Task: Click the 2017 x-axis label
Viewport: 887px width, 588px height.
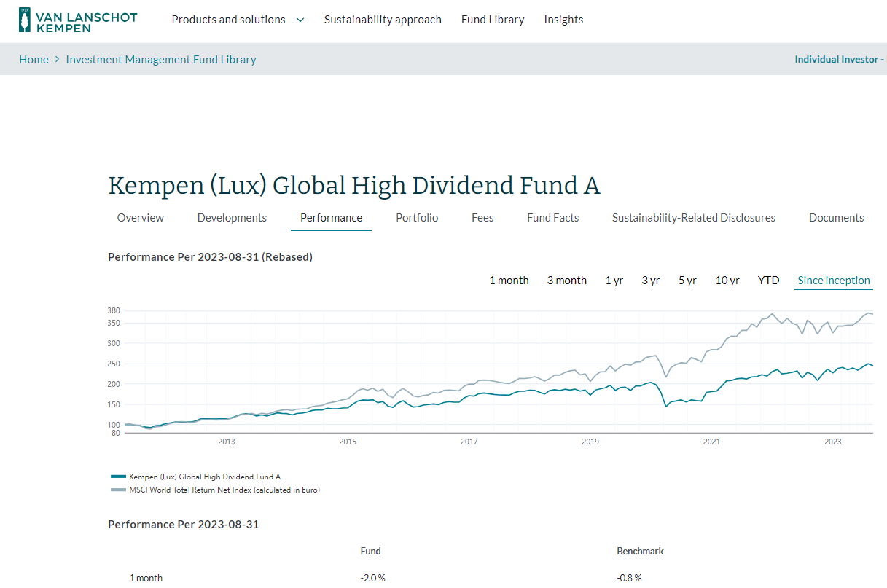Action: tap(469, 442)
